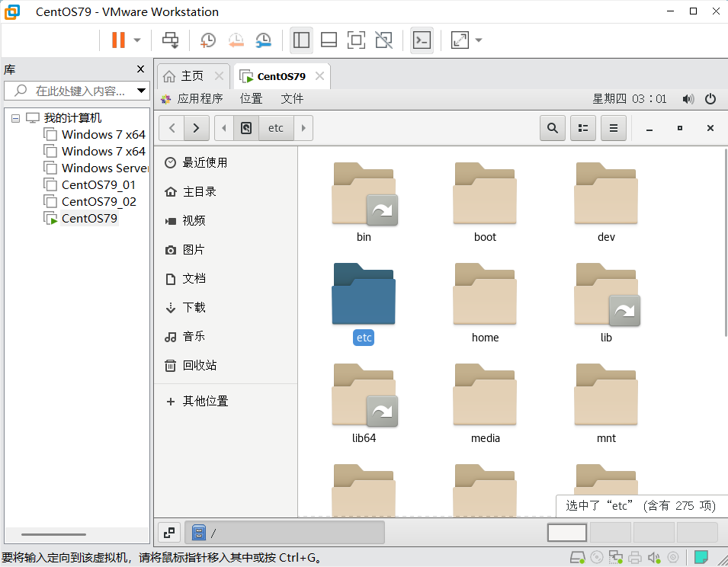Open the volume control in the top bar
Viewport: 728px width, 567px height.
(688, 99)
